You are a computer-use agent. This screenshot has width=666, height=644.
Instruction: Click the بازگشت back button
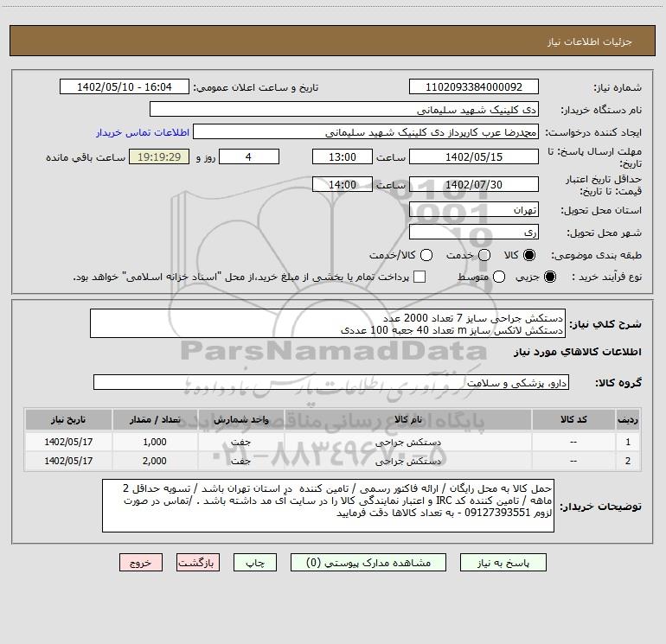click(x=198, y=563)
